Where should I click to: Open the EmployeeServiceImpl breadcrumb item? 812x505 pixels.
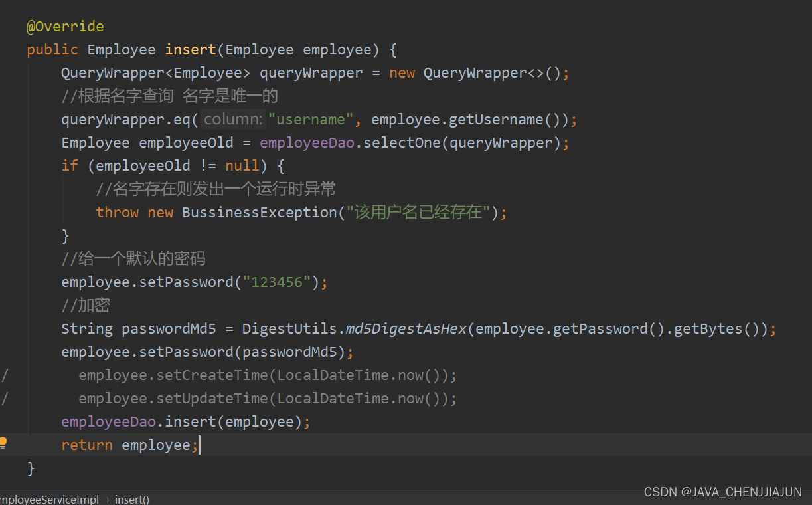(x=49, y=499)
